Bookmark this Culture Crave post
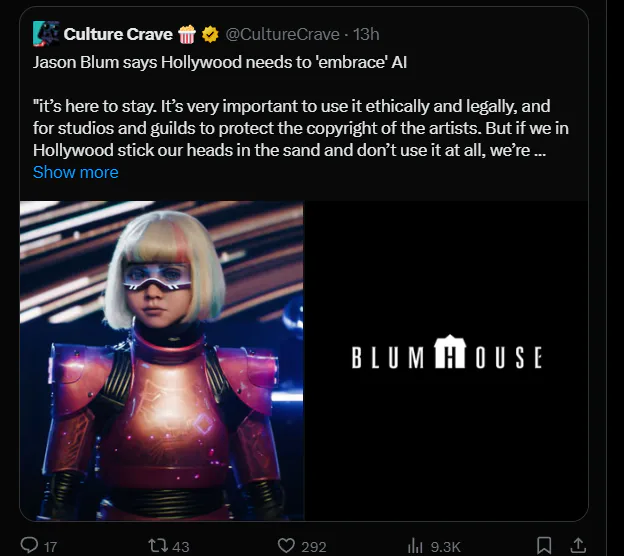 [544, 545]
